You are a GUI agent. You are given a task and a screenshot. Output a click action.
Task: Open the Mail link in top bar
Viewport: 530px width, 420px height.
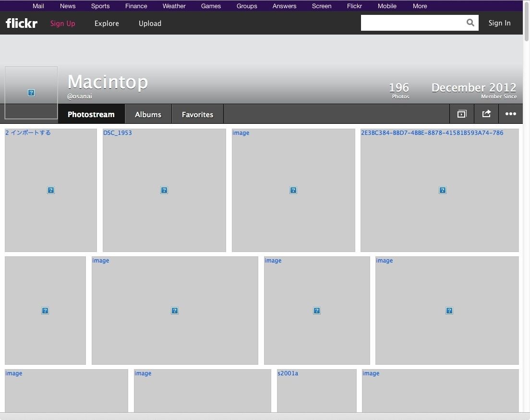click(38, 6)
